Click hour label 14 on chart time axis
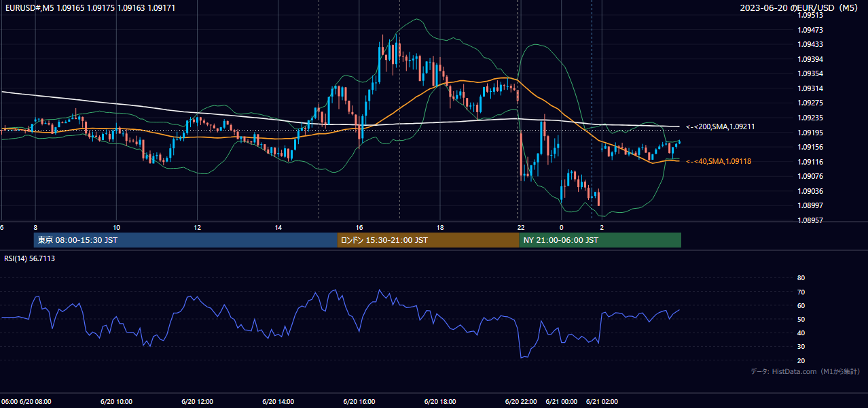The image size is (868, 408). (x=278, y=227)
